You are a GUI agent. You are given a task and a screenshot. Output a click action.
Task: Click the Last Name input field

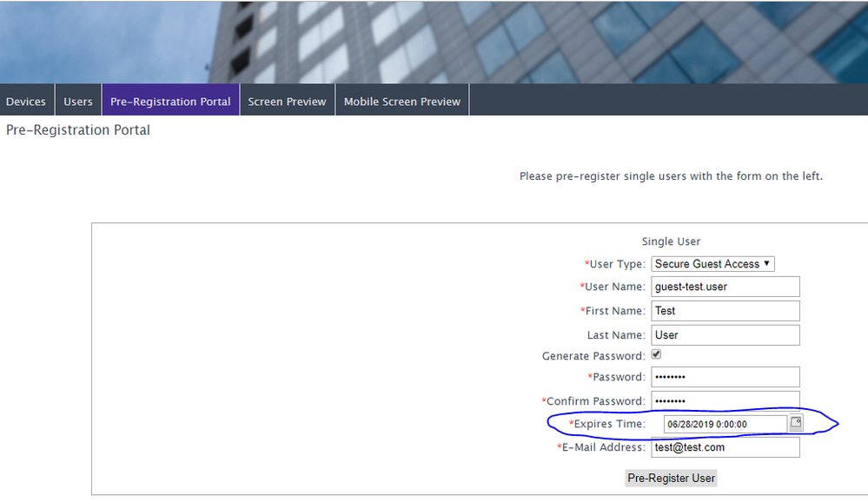point(725,335)
